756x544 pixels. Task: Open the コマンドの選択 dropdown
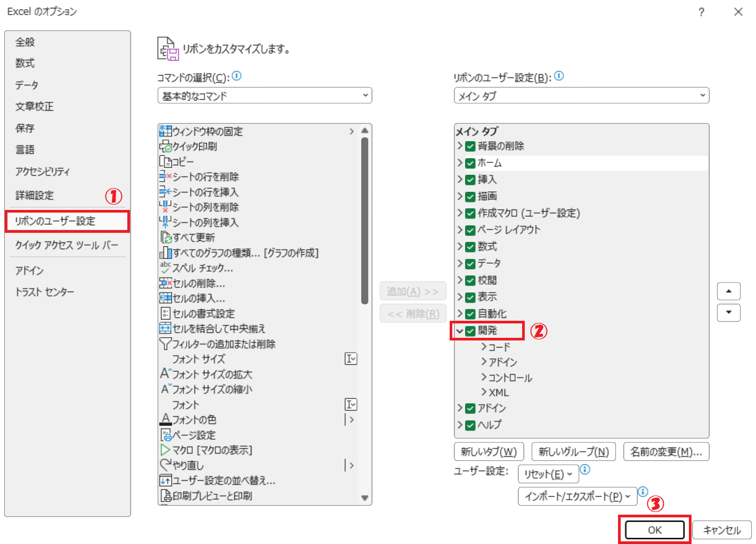point(265,96)
